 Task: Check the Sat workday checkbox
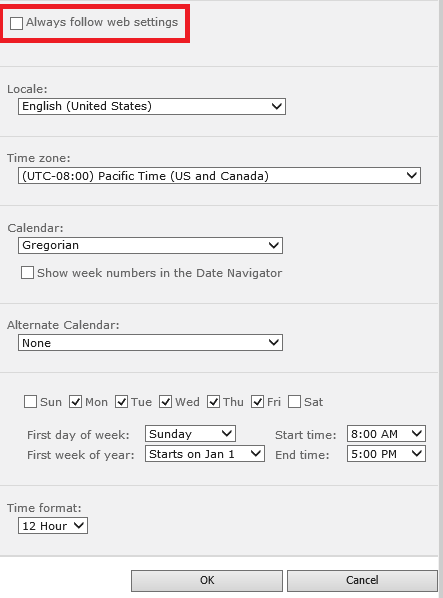coord(294,402)
